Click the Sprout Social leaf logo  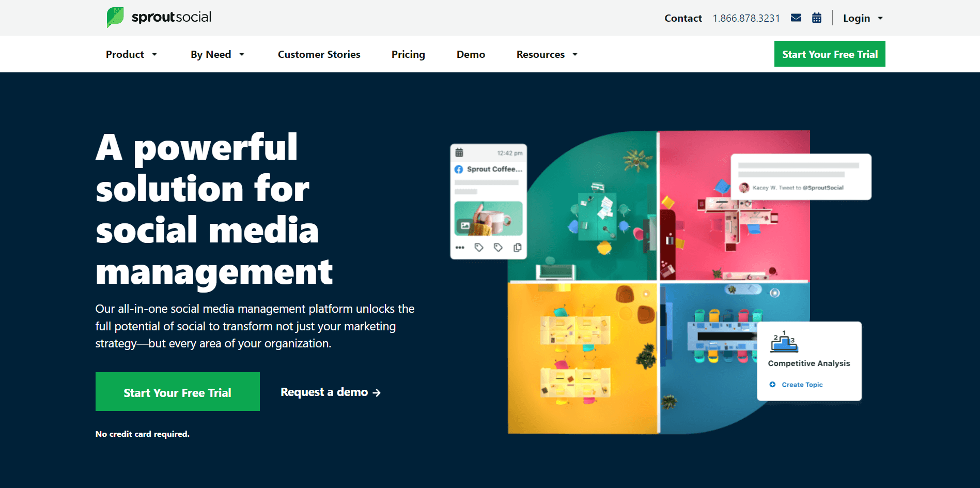point(115,17)
